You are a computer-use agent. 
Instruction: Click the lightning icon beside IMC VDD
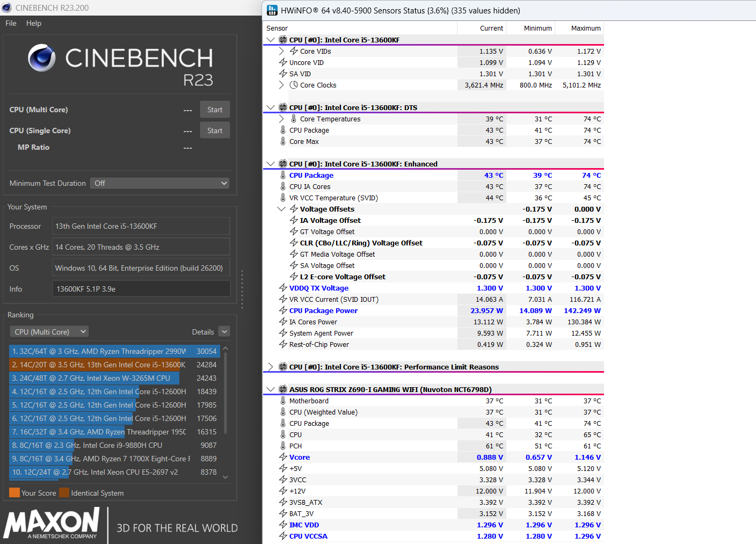[283, 525]
